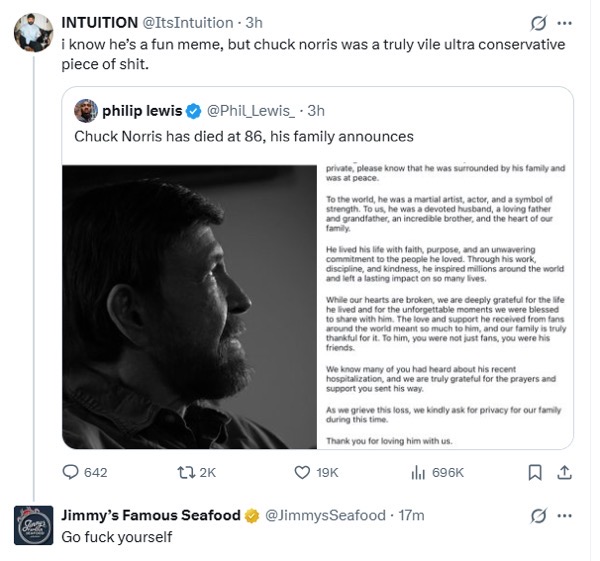
Task: Click Grok icon on Jimmy's Famous Seafood reply
Action: (x=539, y=516)
